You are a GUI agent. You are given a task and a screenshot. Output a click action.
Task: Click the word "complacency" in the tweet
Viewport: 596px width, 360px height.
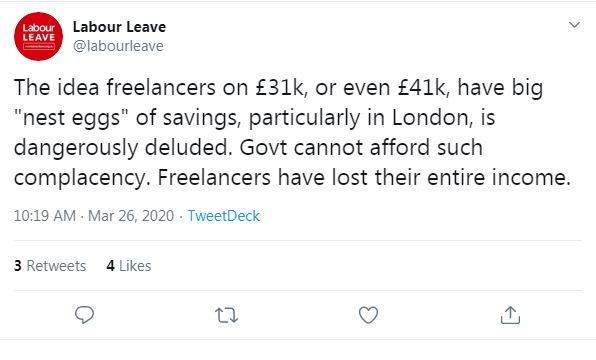[x=80, y=178]
